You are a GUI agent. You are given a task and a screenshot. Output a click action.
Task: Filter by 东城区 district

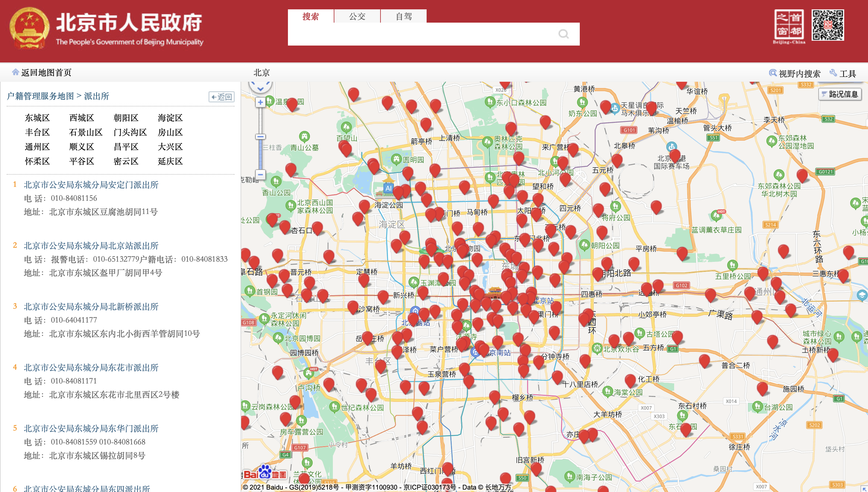(37, 118)
